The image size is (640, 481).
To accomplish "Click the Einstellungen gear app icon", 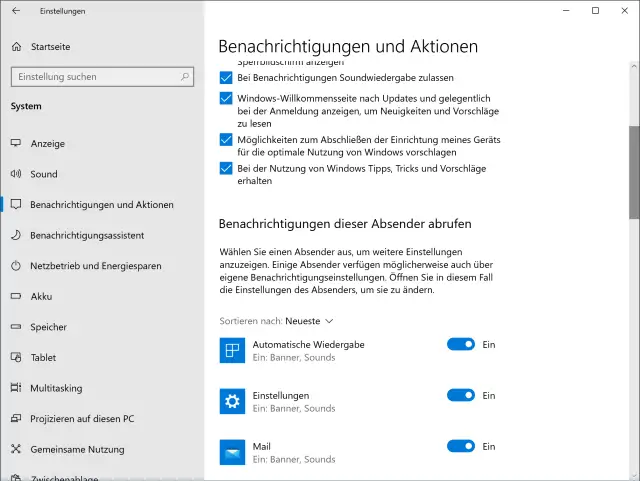I will click(x=232, y=401).
